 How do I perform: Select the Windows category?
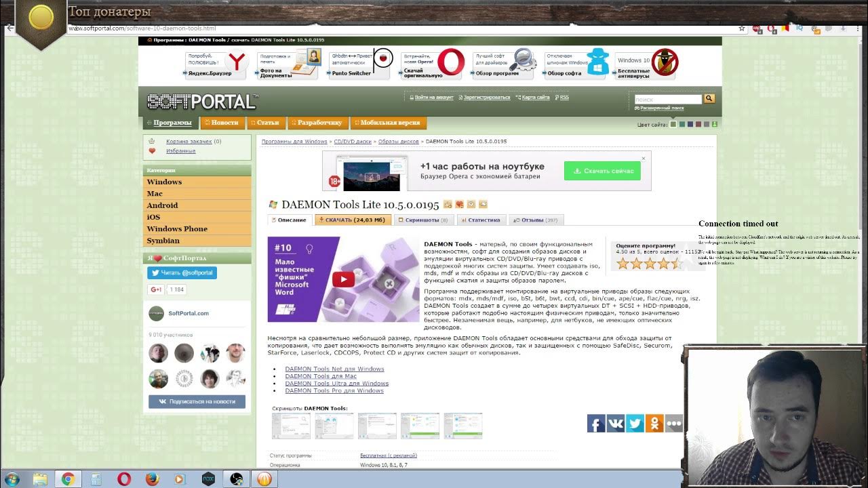click(x=197, y=182)
